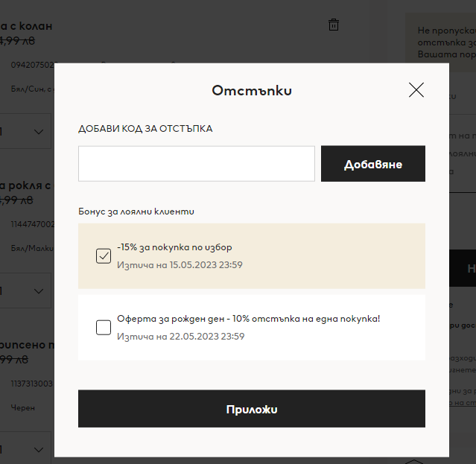Click the expiry date 22.05.2023 line
Screen dimensions: 476x464
coord(180,336)
